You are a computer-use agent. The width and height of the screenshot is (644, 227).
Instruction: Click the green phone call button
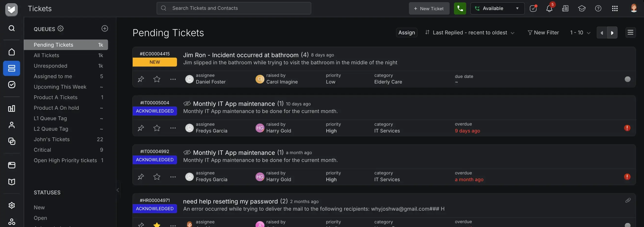pos(460,8)
